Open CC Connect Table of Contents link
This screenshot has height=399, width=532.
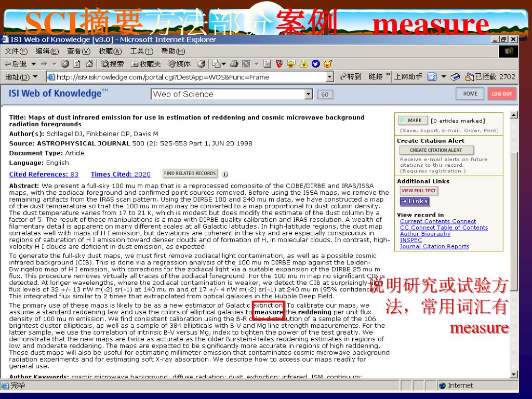[x=444, y=228]
